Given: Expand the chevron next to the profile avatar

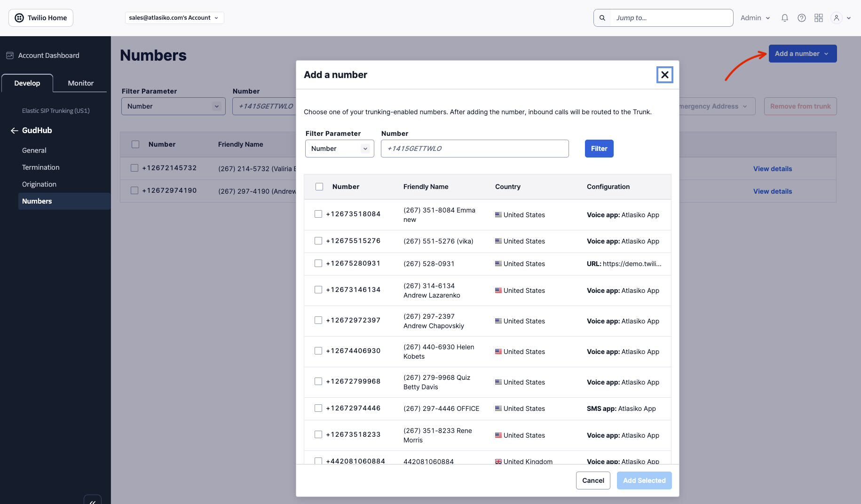Looking at the screenshot, I should coord(849,18).
